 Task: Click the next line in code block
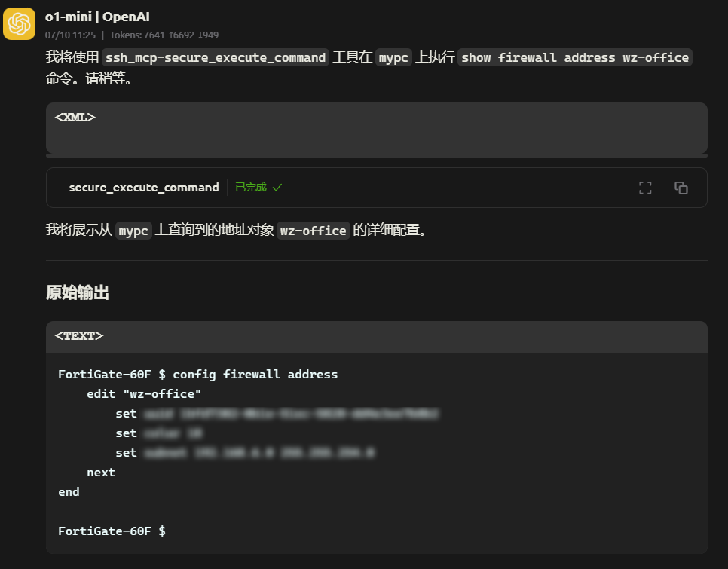pos(101,473)
